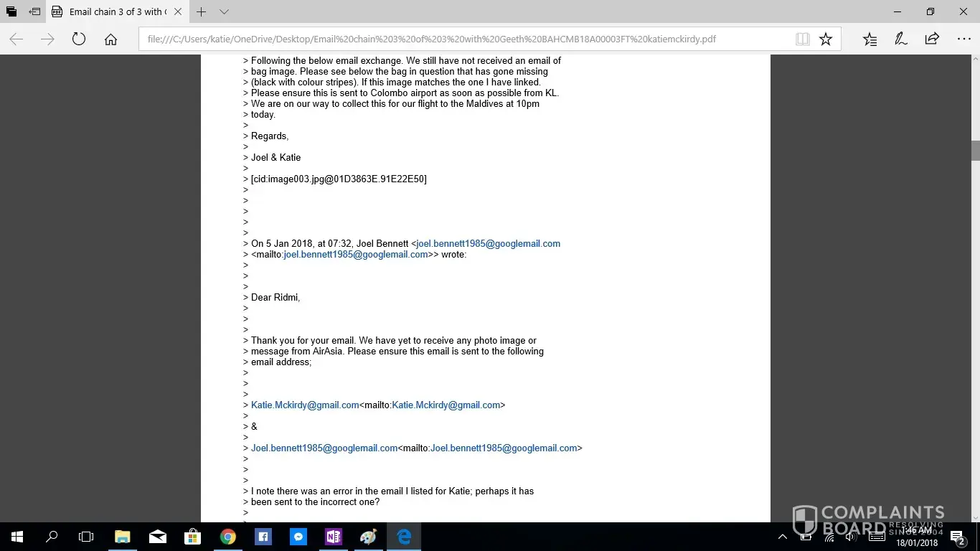Click the "I note there was an error" line
The width and height of the screenshot is (980, 551).
point(392,491)
